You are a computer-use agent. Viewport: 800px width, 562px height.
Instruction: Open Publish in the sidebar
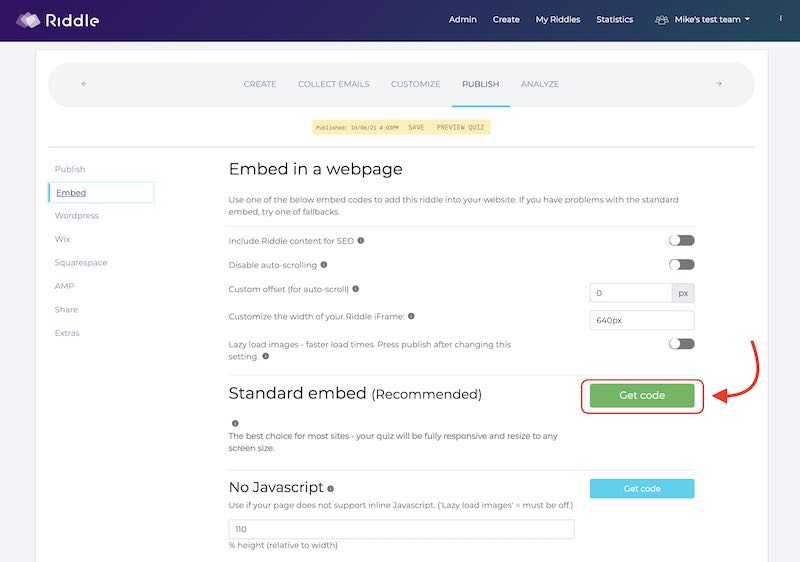[70, 169]
